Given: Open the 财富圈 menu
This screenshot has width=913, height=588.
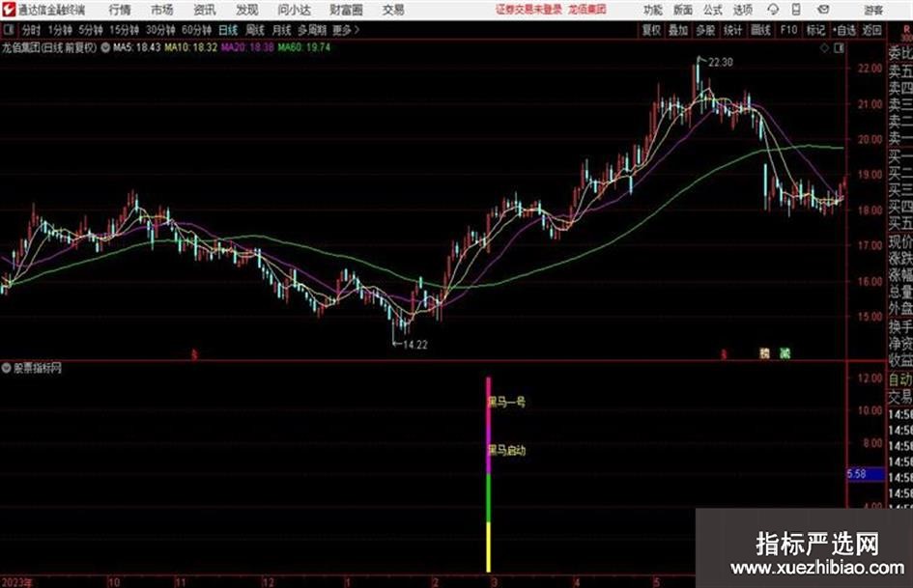Looking at the screenshot, I should click(346, 10).
